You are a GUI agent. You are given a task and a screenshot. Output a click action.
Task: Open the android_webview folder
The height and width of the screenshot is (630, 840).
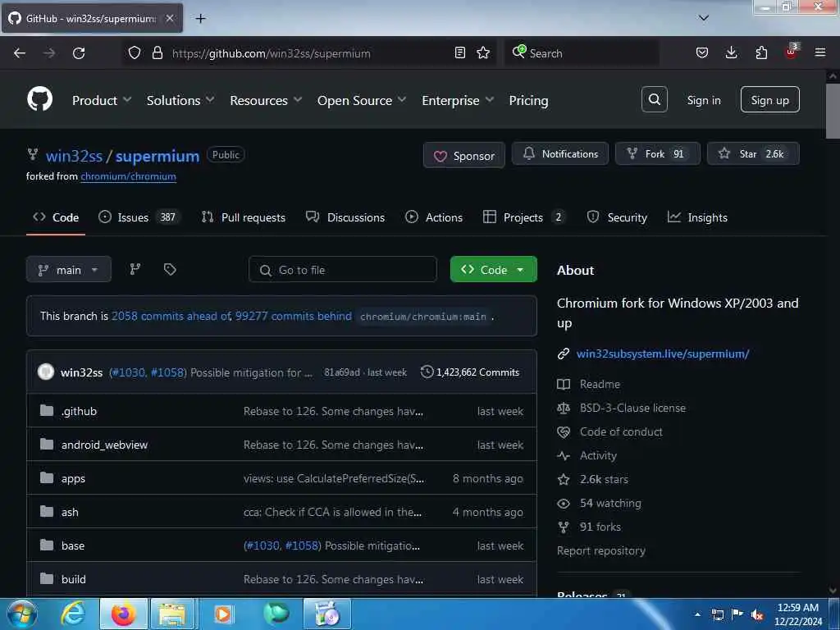tap(104, 445)
